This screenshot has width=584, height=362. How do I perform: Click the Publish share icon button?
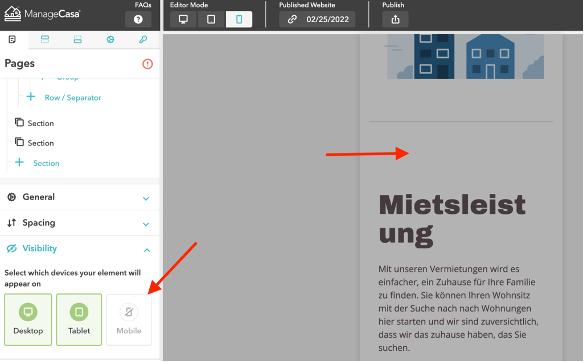396,19
